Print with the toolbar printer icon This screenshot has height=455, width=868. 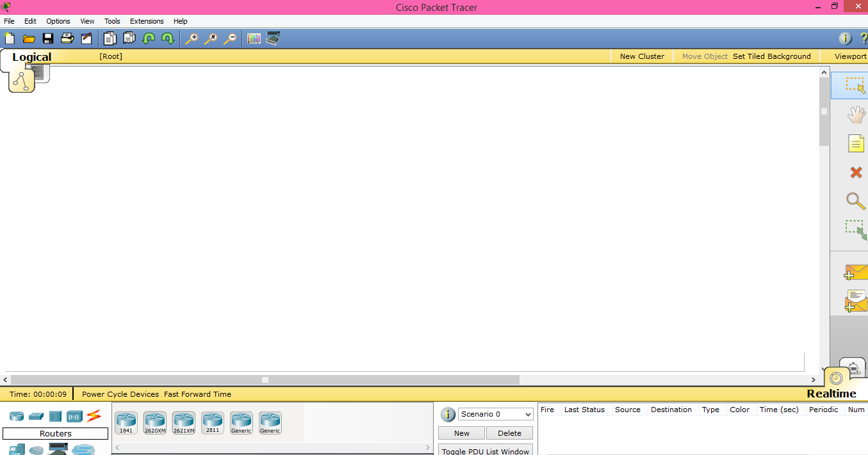point(67,38)
